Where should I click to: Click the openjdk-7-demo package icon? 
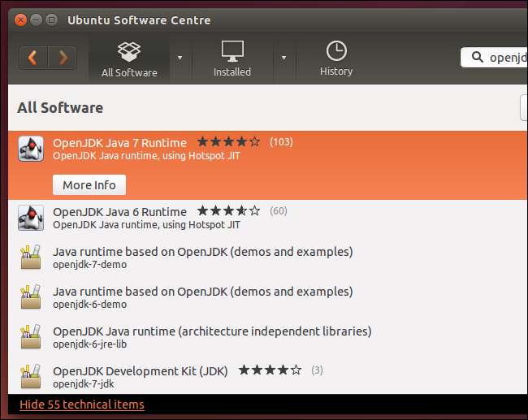click(31, 258)
